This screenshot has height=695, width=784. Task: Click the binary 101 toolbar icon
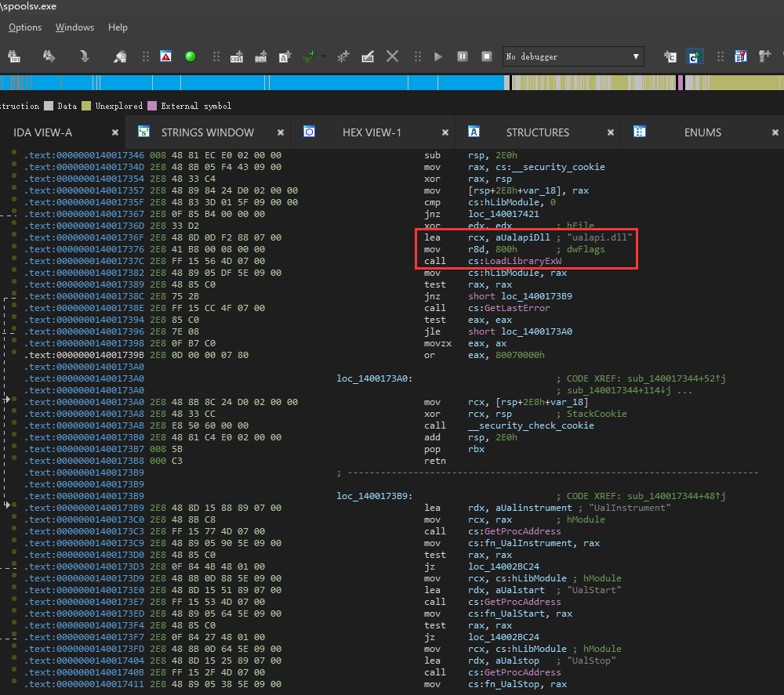(14, 56)
